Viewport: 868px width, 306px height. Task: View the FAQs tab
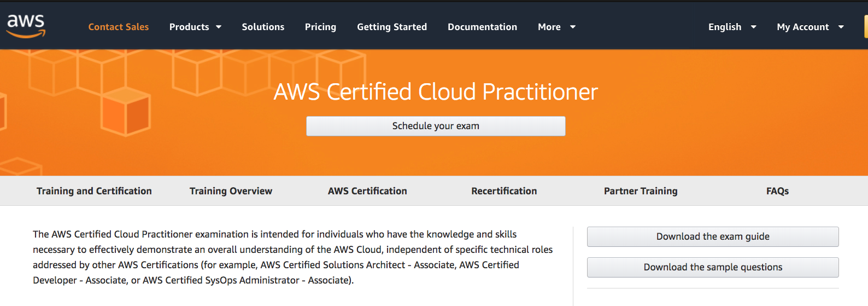click(x=777, y=191)
